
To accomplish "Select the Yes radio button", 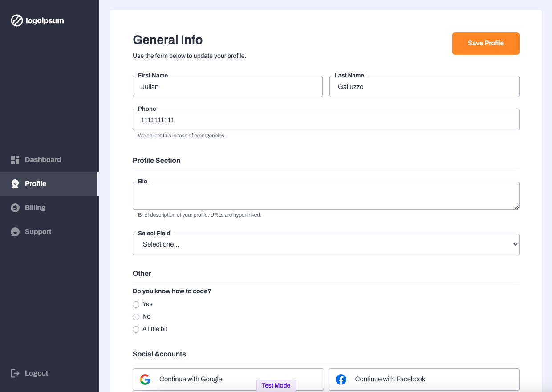I will point(136,305).
